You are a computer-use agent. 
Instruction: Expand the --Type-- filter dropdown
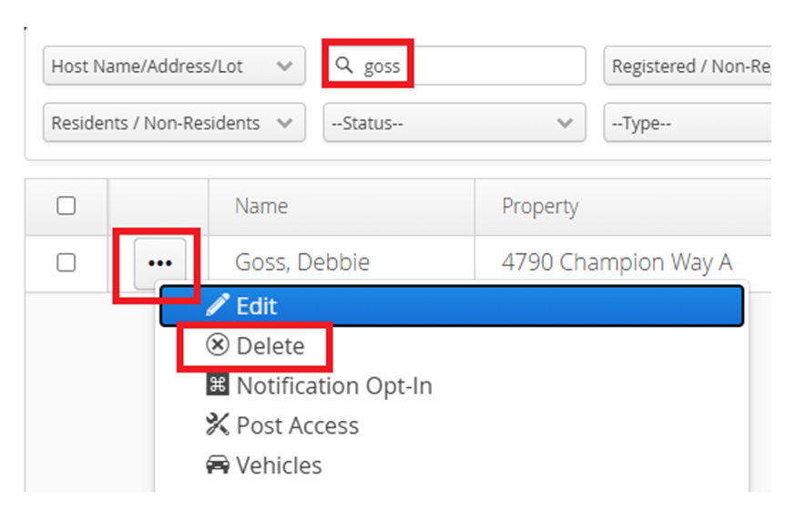(687, 123)
